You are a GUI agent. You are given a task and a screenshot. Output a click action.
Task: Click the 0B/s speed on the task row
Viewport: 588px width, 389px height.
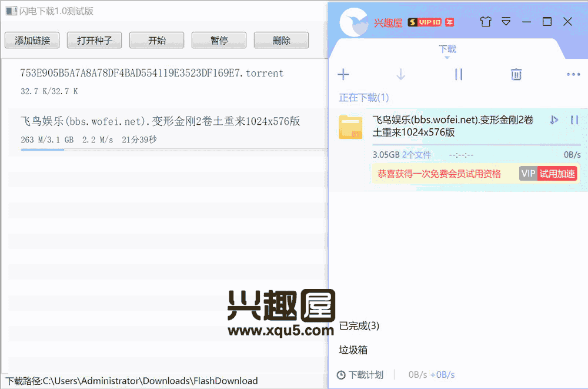[572, 155]
